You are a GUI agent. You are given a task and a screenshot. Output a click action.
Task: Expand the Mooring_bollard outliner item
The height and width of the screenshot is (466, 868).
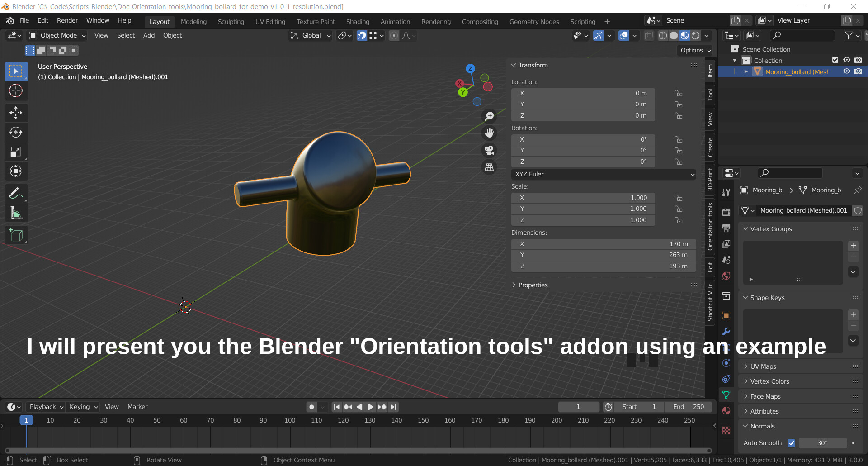tap(745, 72)
